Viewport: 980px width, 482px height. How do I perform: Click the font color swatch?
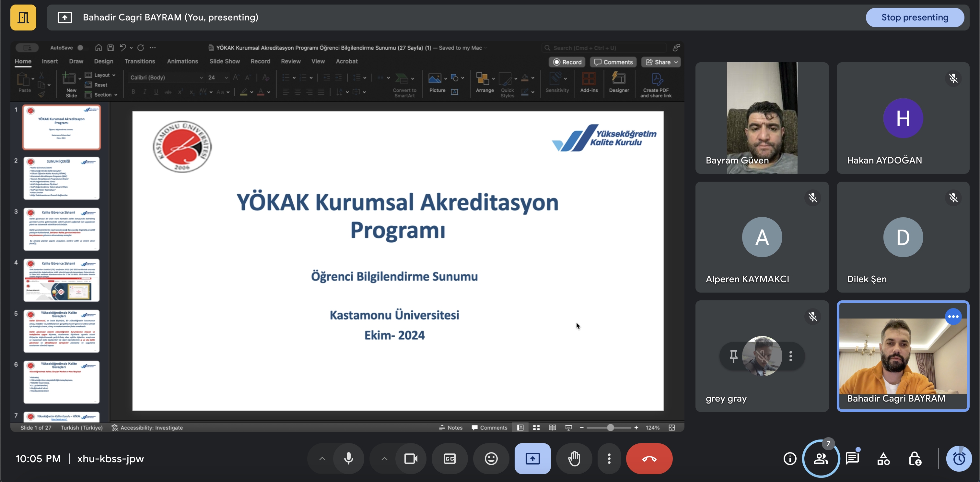[261, 92]
